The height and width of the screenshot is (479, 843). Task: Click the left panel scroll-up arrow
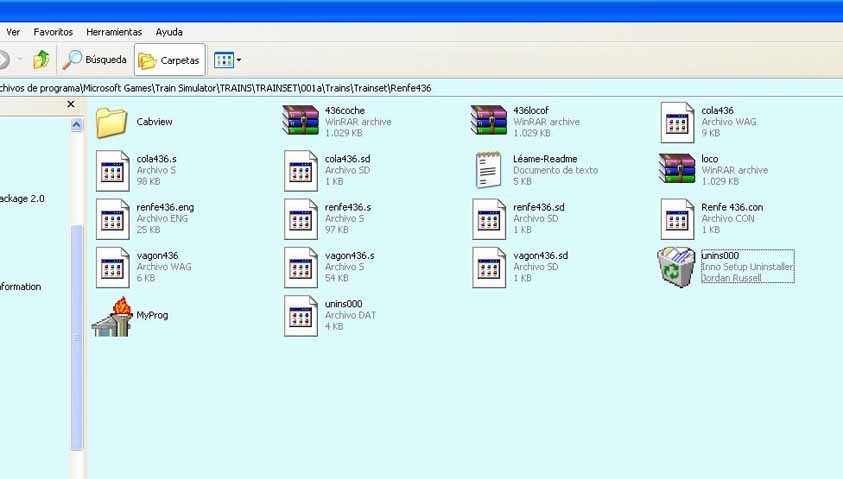coord(76,125)
